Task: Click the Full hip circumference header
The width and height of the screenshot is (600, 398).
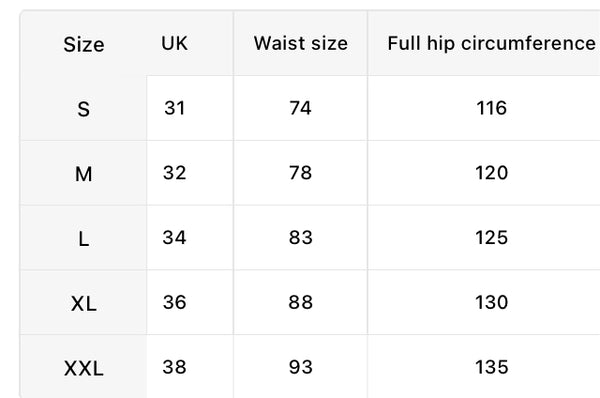Action: point(491,43)
